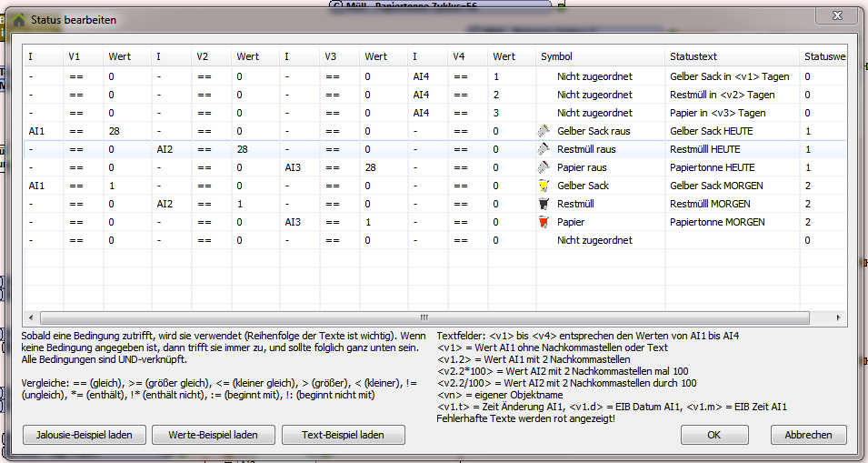Load the Jalousie-Beispiel example
This screenshot has width=868, height=463.
85,435
